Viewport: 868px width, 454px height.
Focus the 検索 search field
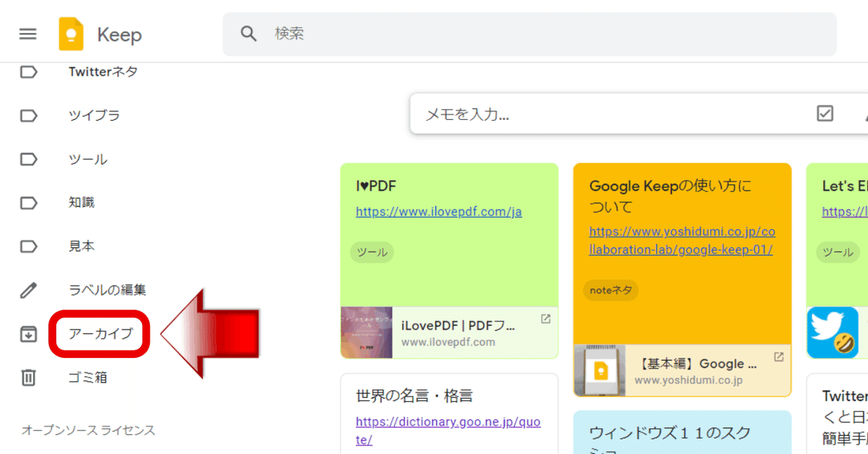click(529, 34)
